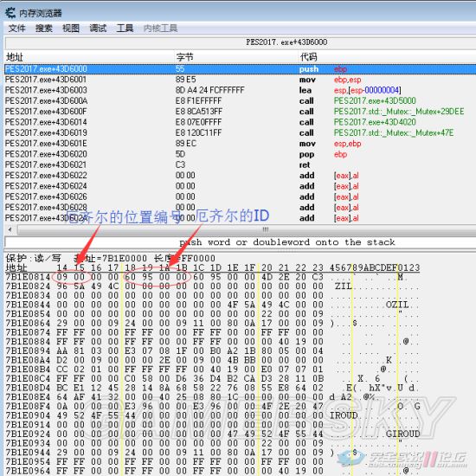Click hex dump address 7B1E0924

click(28, 434)
